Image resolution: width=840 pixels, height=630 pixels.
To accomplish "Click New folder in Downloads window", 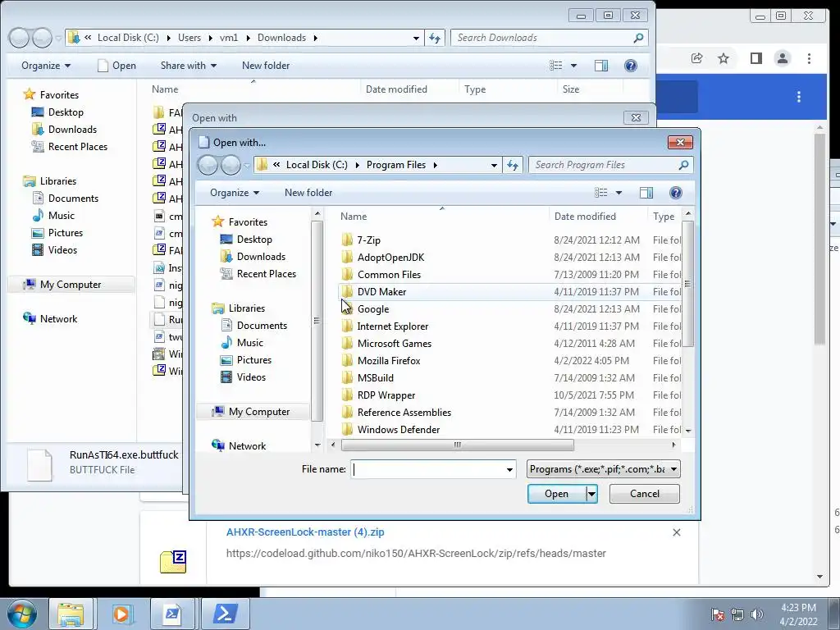I will [266, 66].
